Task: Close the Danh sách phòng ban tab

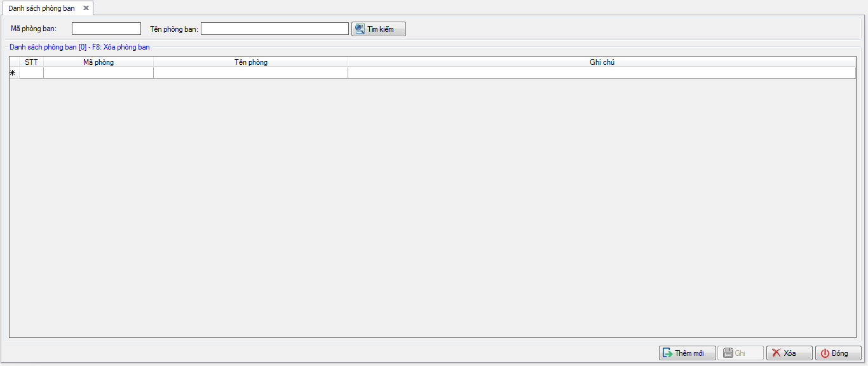Action: coord(86,8)
